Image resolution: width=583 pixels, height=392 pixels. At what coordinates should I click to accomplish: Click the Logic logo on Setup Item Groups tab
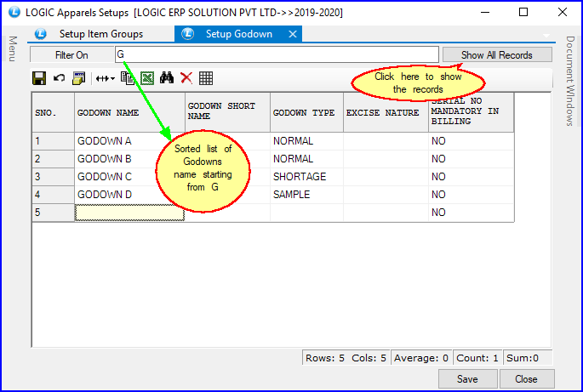click(x=41, y=34)
